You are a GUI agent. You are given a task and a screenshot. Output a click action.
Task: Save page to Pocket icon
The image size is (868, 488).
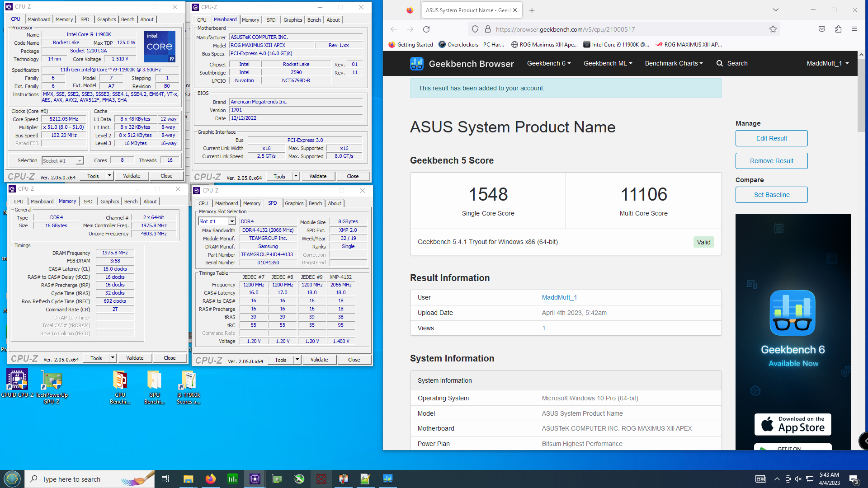pos(822,29)
